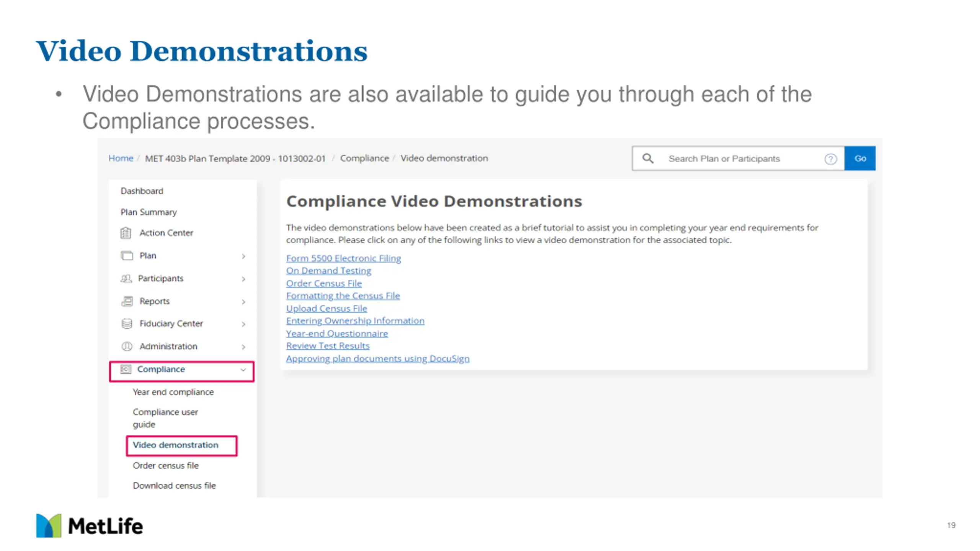Expand the Reports submenu chevron

(x=243, y=302)
